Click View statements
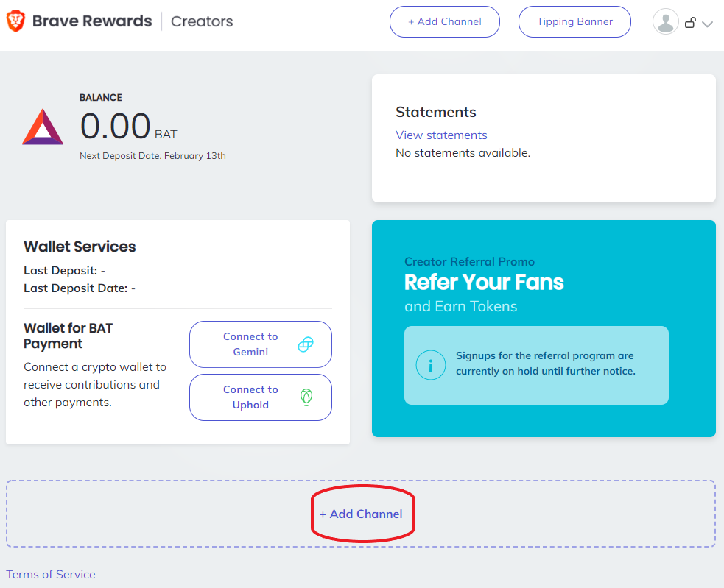Screen dimensions: 724x588 click(440, 135)
